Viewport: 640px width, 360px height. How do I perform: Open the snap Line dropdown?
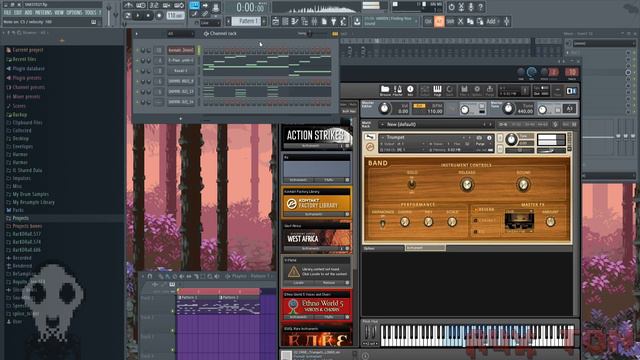(210, 23)
